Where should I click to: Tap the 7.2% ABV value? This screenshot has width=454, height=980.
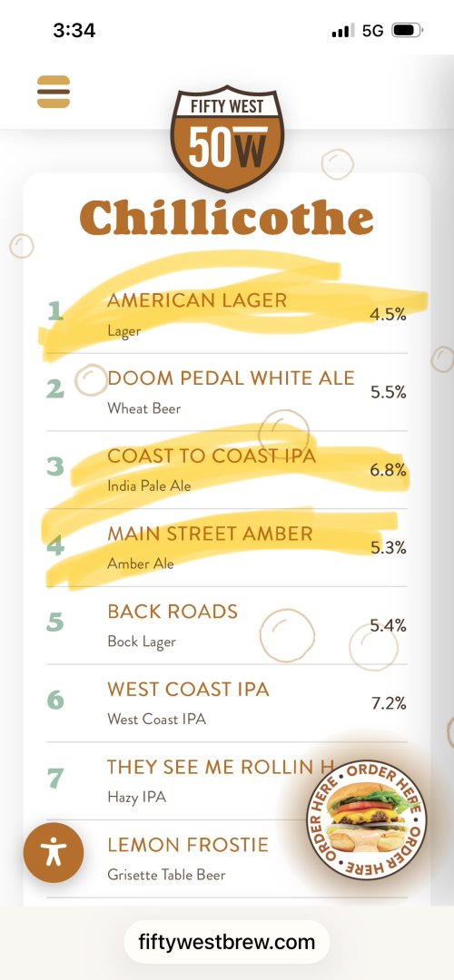389,704
